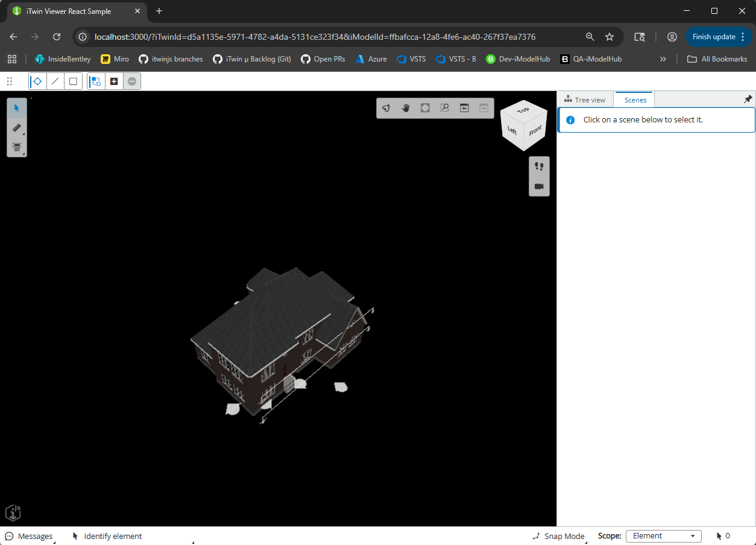This screenshot has height=545, width=756.
Task: Switch to the Tree view tab
Action: point(585,100)
